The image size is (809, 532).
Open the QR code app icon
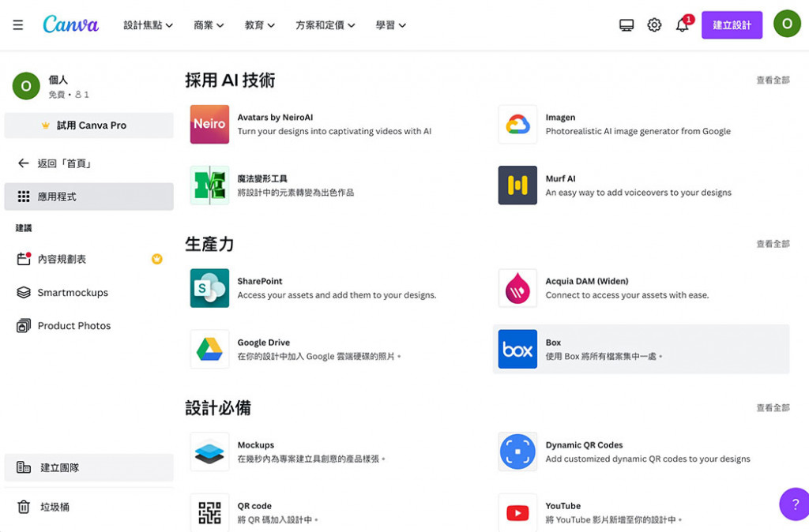(x=209, y=512)
